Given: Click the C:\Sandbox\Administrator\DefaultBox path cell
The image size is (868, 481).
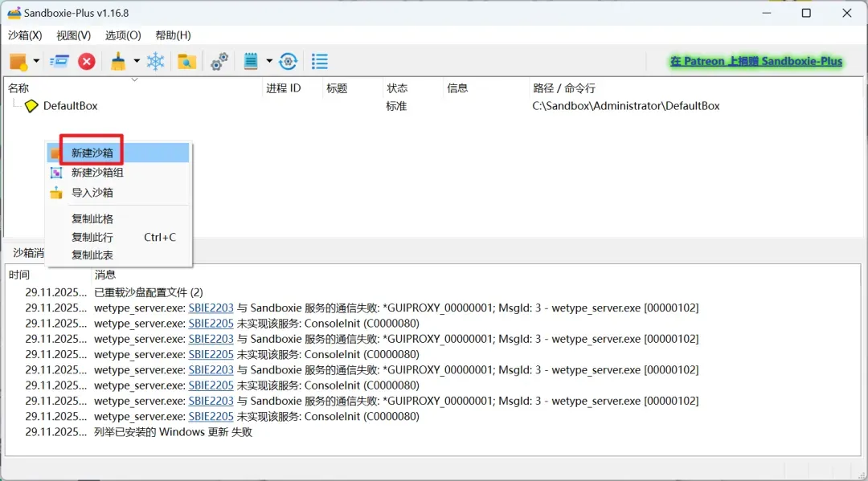Looking at the screenshot, I should tap(626, 106).
